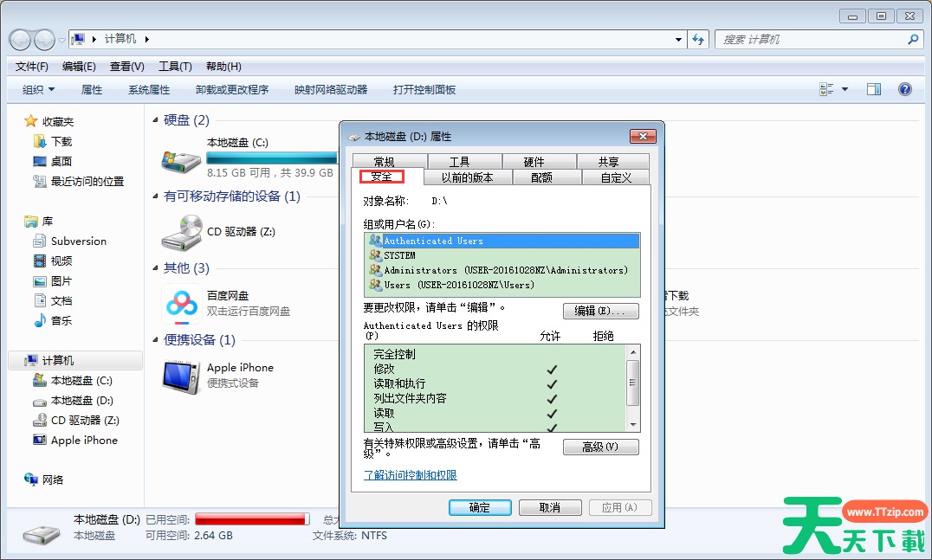This screenshot has height=560, width=932.
Task: Click the 搜索 计算机 search field
Action: (x=811, y=40)
